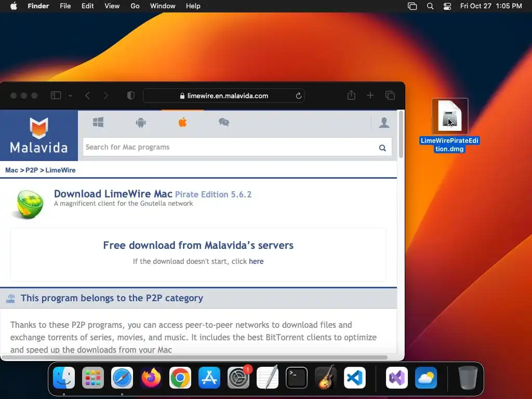Click the date and time clock

[491, 6]
